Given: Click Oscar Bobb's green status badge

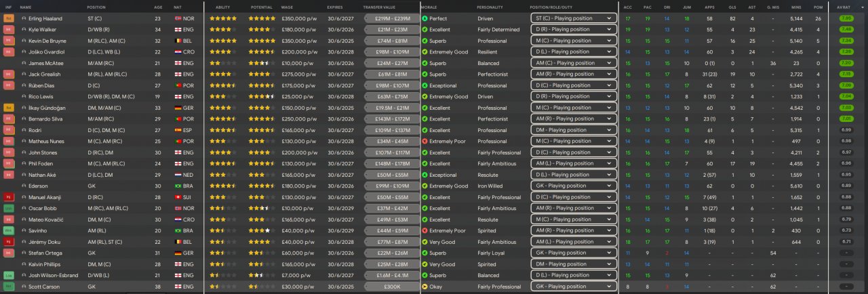Looking at the screenshot, I should [9, 209].
